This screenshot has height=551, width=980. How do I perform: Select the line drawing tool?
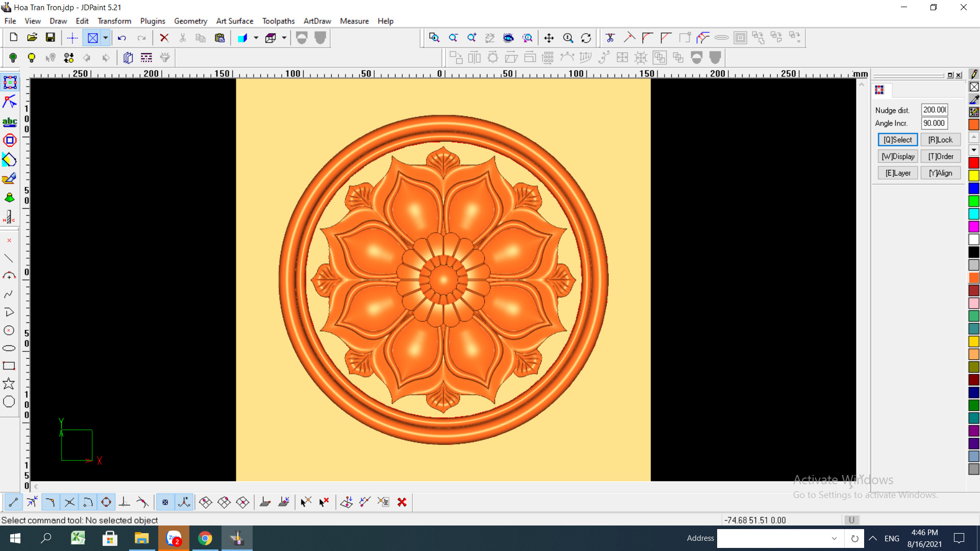pos(9,258)
